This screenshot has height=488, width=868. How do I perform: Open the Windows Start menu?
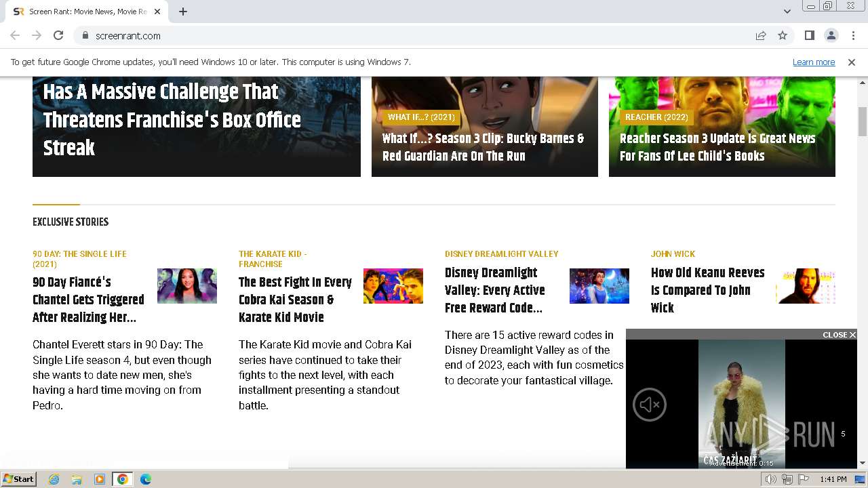tap(18, 479)
